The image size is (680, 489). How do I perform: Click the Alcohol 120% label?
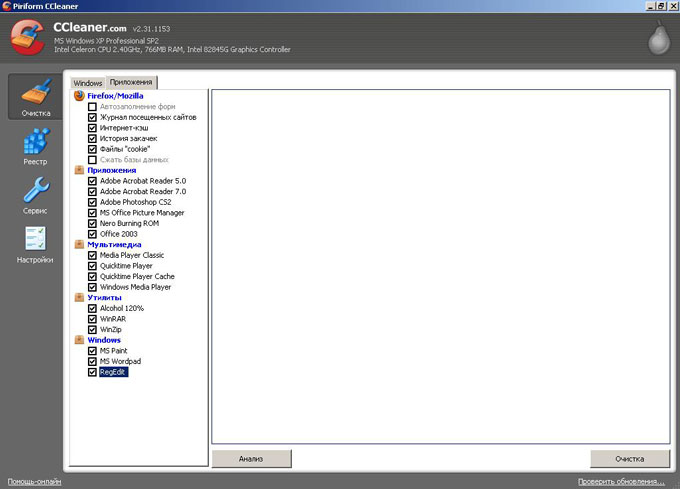point(122,308)
